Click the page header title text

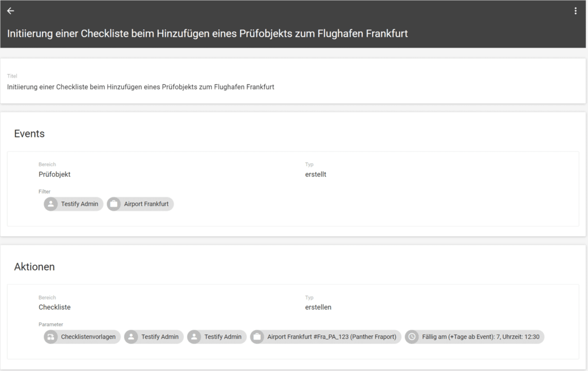tap(207, 34)
